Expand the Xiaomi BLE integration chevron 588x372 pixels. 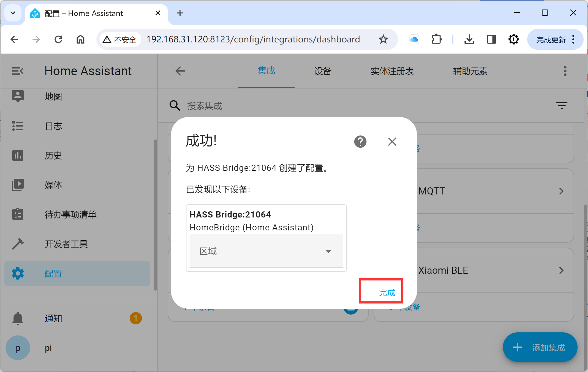click(x=561, y=270)
